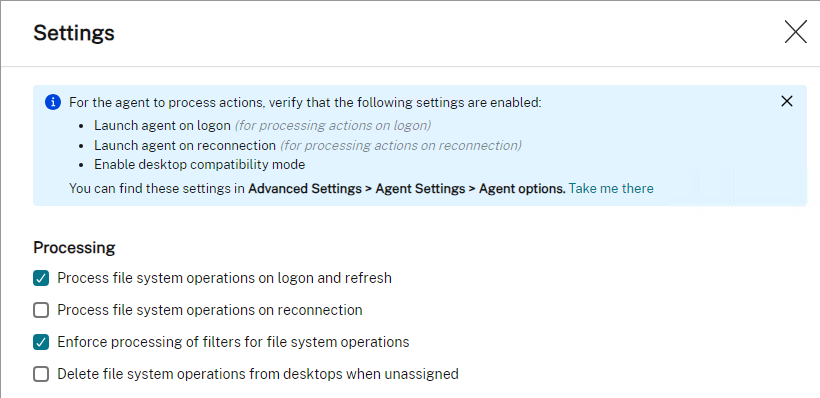Viewport: 820px width, 398px height.
Task: Uncheck the Enforce processing of filters checkbox
Action: [41, 343]
